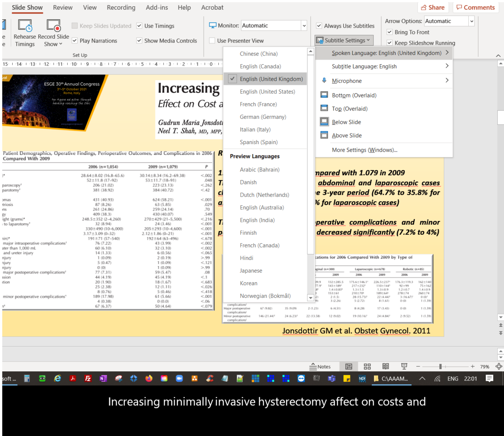Open the Arrow Options dropdown

tap(472, 21)
